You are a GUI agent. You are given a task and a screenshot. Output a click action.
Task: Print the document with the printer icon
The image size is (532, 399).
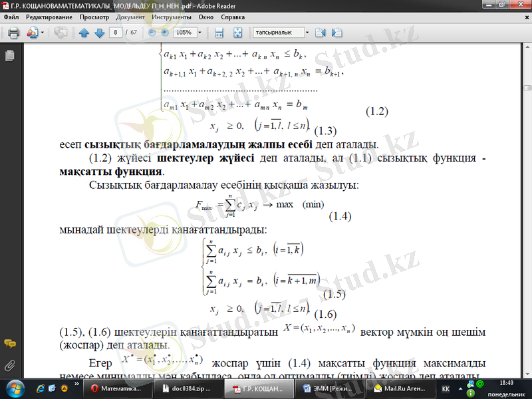[13, 33]
